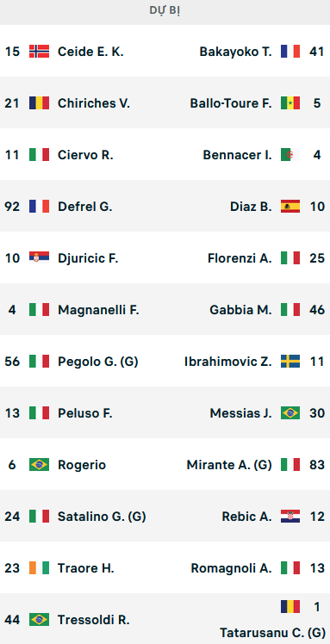Click the Senegal flag next to Ballo-Toure F.

tap(290, 103)
